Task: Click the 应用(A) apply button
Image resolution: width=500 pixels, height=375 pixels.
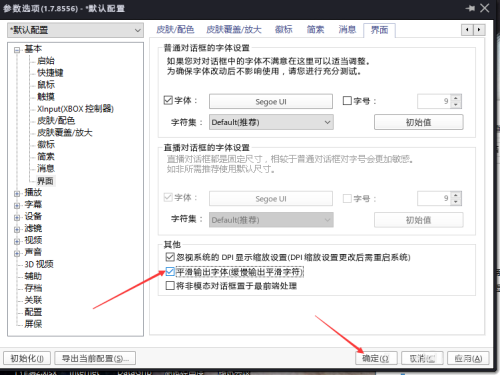Action: pos(468,358)
